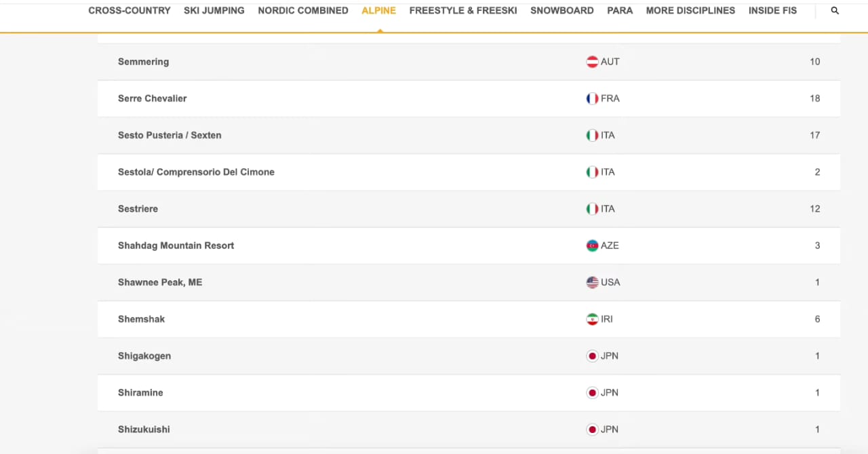Click the search magnifier icon
Screen dimensions: 868x454
point(835,11)
